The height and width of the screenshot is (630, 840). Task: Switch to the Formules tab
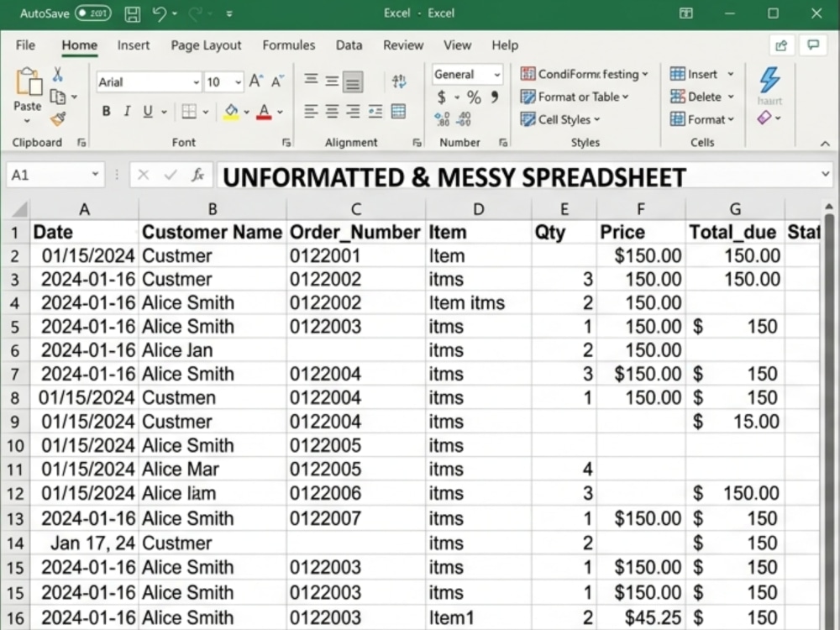[289, 45]
